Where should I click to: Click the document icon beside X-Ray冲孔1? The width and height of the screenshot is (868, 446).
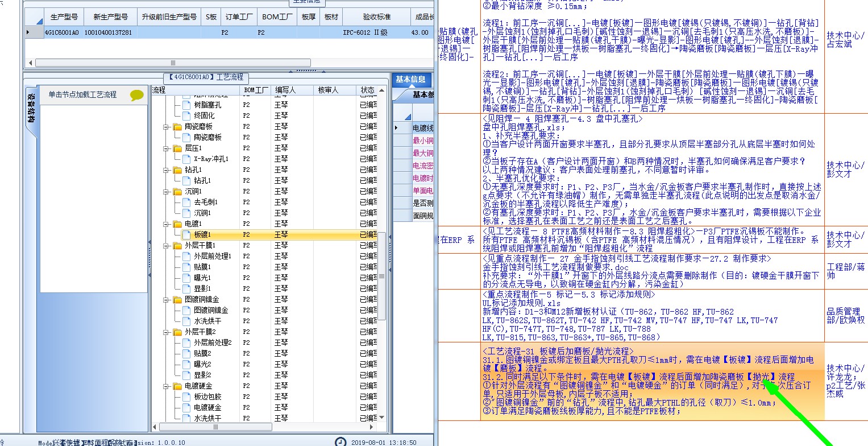[186, 159]
